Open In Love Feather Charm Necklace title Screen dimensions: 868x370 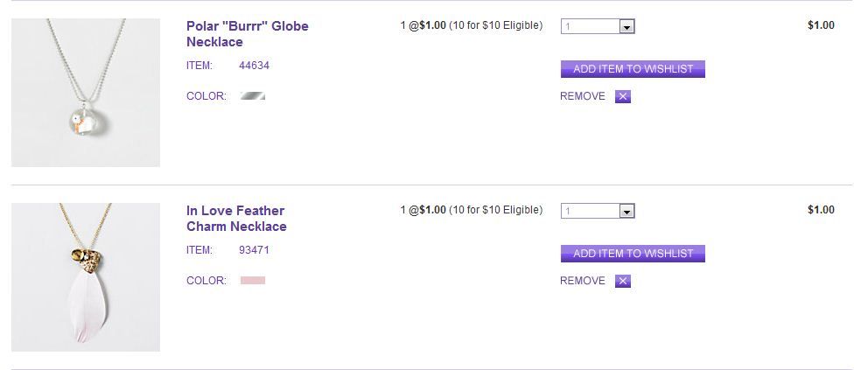click(x=236, y=219)
